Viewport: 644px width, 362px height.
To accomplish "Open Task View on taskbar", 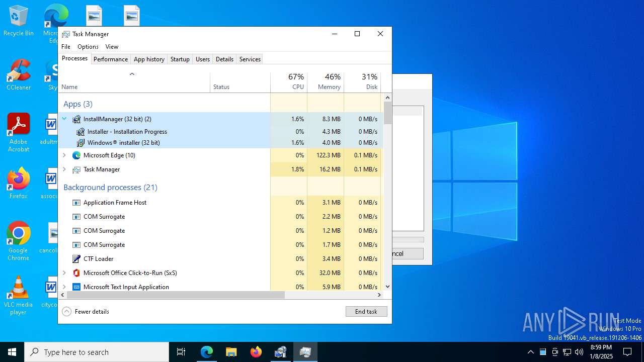I will 181,352.
